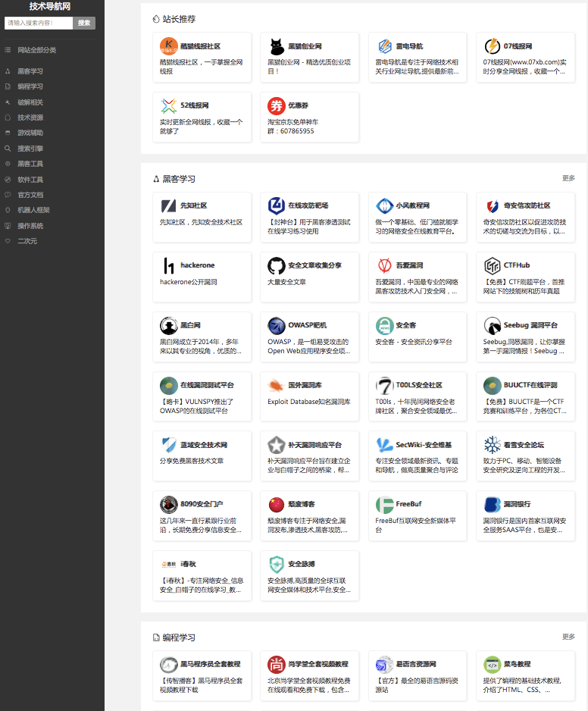
Task: Click the SecWiki-安全维基 icon
Action: click(384, 445)
